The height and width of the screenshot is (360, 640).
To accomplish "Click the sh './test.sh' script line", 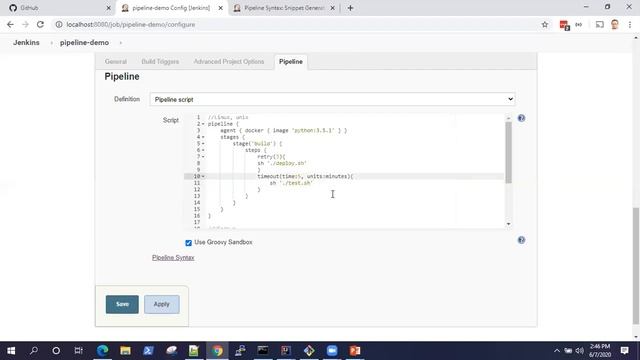I will click(291, 183).
